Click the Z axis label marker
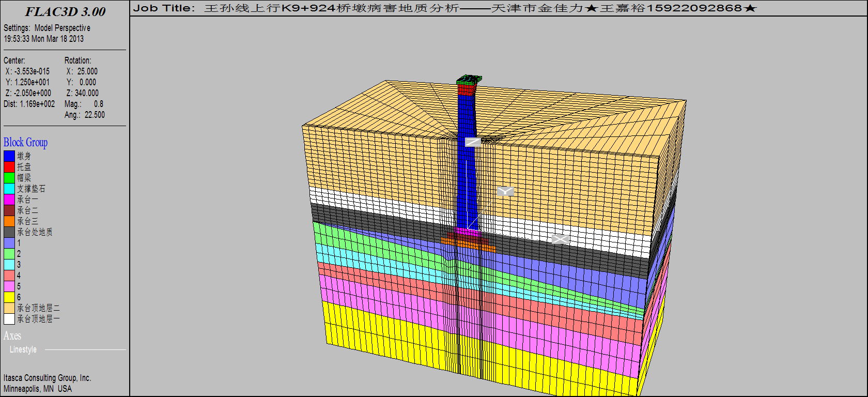Screen dimensions: 868x397 (473, 142)
